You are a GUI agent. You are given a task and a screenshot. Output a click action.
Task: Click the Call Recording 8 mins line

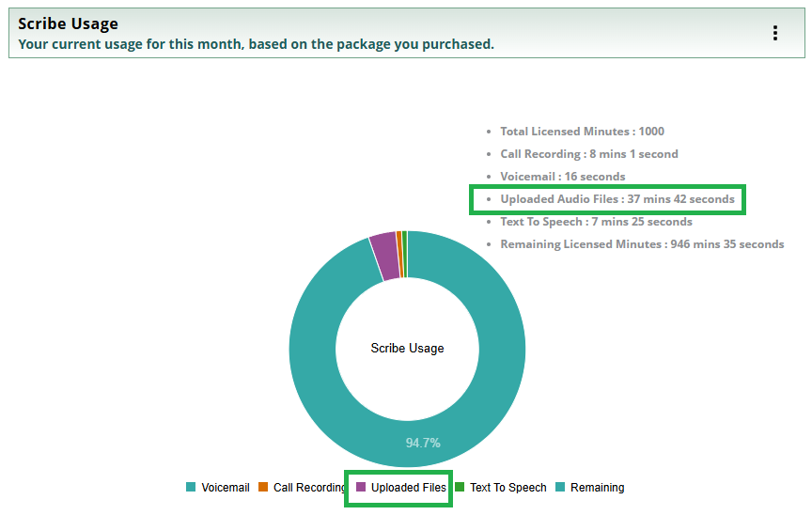point(588,154)
